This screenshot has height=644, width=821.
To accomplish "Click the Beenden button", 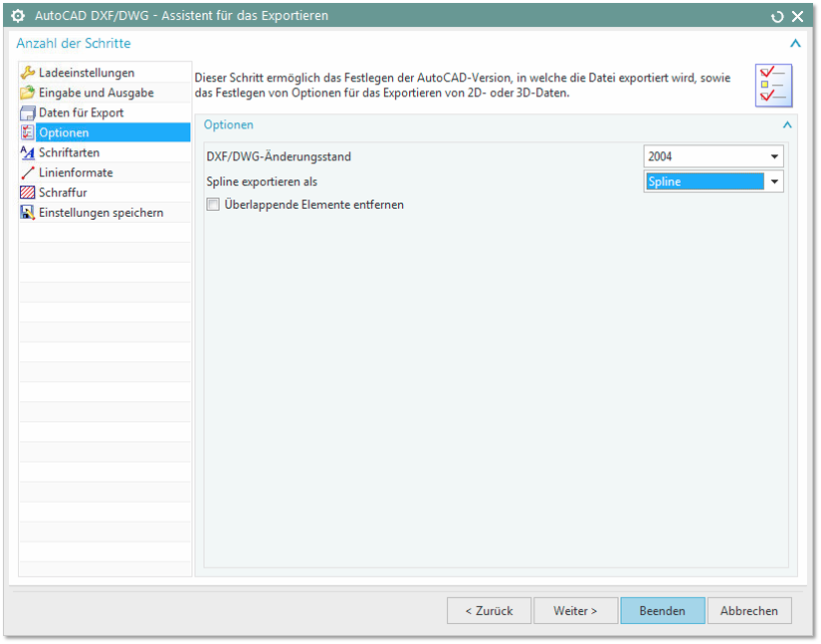I will point(663,611).
